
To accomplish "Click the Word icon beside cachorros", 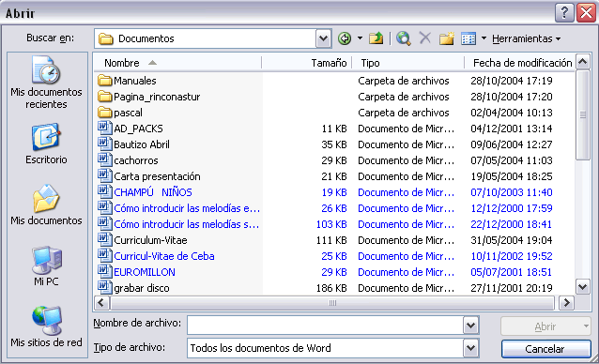I will pyautogui.click(x=104, y=160).
